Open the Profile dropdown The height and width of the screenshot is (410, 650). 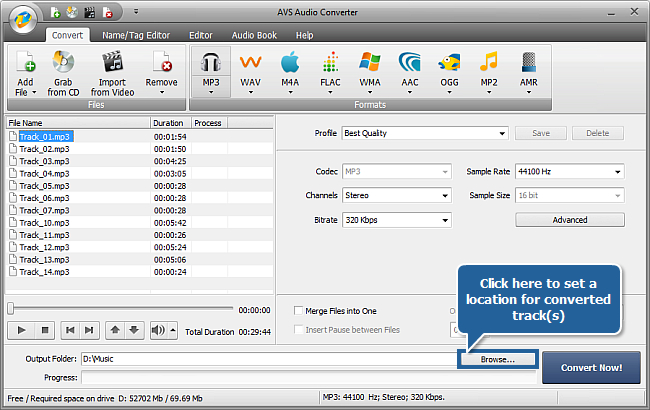(502, 133)
